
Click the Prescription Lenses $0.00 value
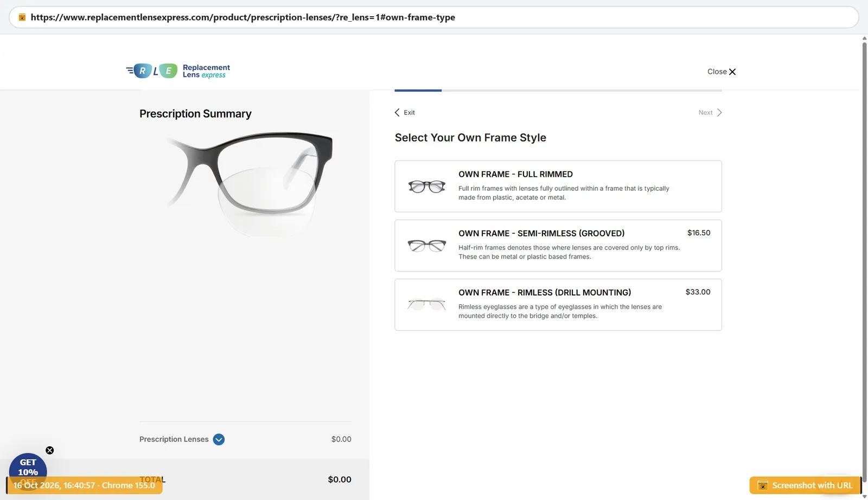coord(341,439)
